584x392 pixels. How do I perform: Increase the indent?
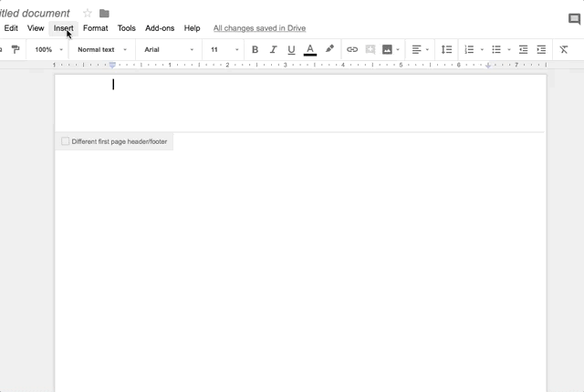click(541, 49)
